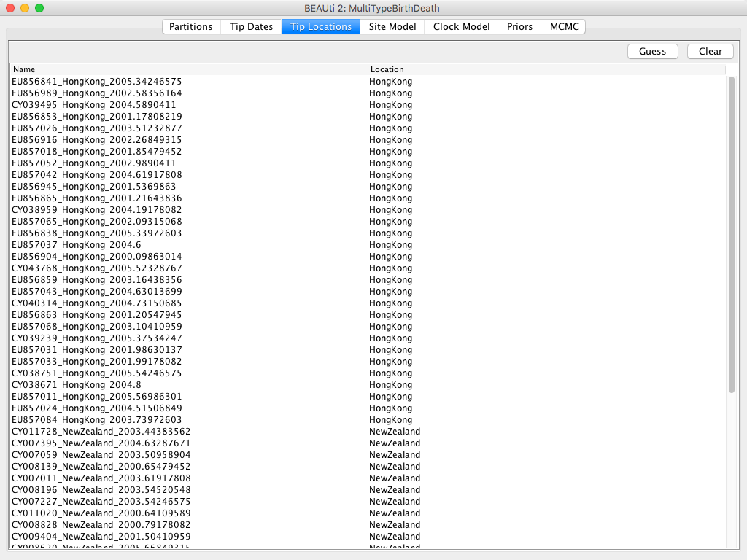The image size is (747, 560).
Task: Select row EU856841_HongKong_2005.34246575
Action: pyautogui.click(x=97, y=81)
